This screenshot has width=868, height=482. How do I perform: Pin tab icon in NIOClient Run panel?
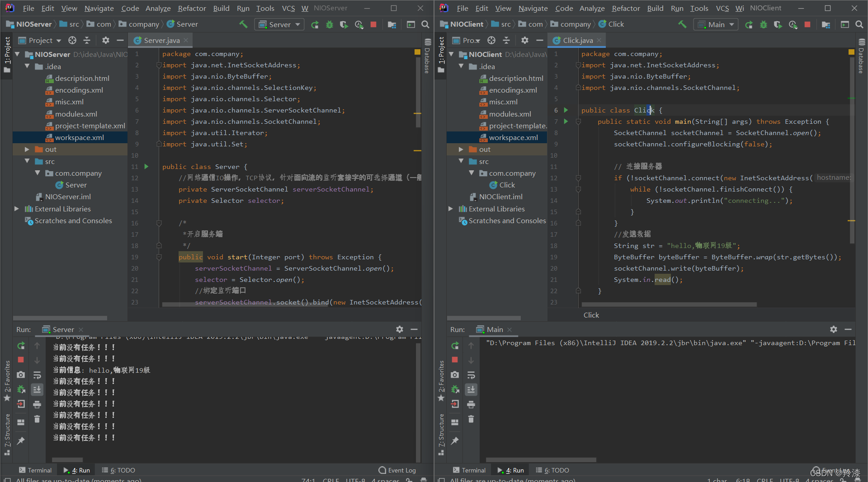click(455, 440)
